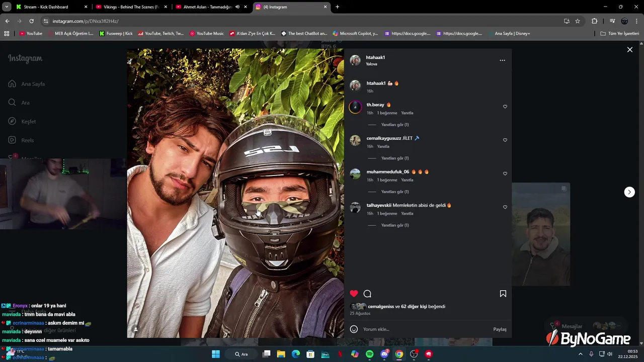The width and height of the screenshot is (644, 362).
Task: Expand replies under cemalkaygusuzz's comment
Action: click(x=395, y=158)
